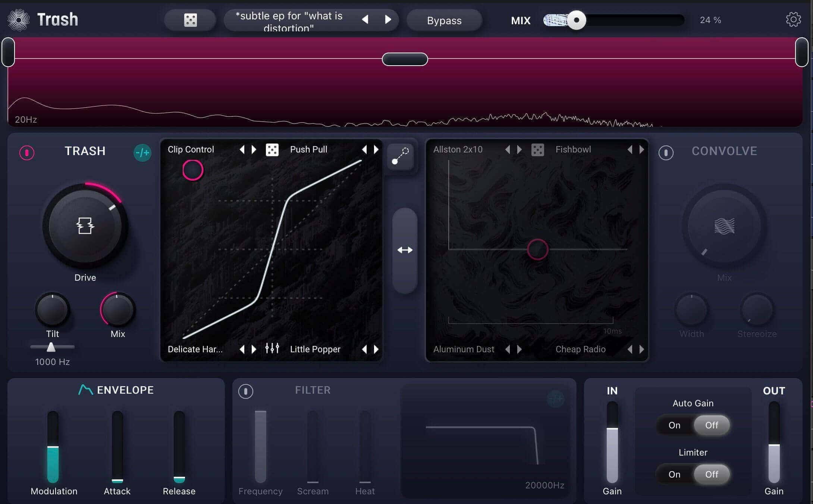Select the center band handle in spectrum
Screen dimensions: 813x504
click(405, 59)
